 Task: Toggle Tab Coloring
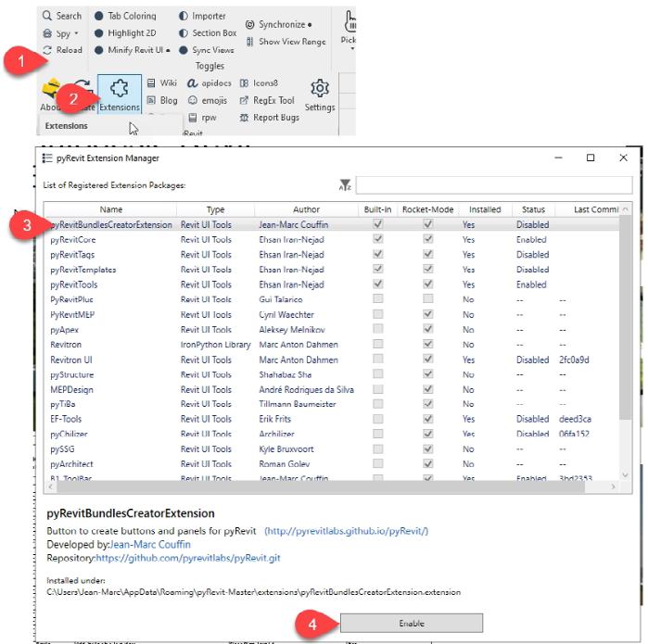tap(125, 16)
